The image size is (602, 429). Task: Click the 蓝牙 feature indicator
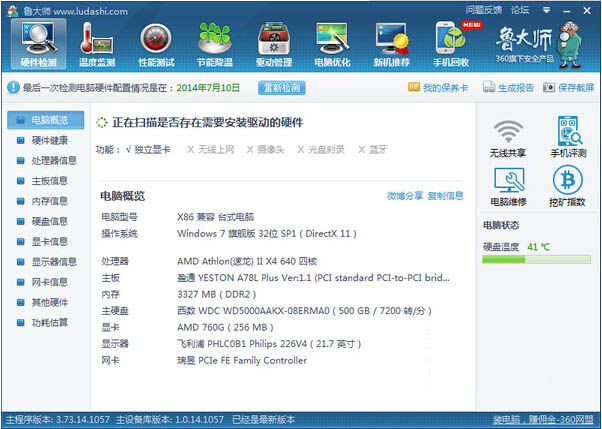click(x=372, y=150)
